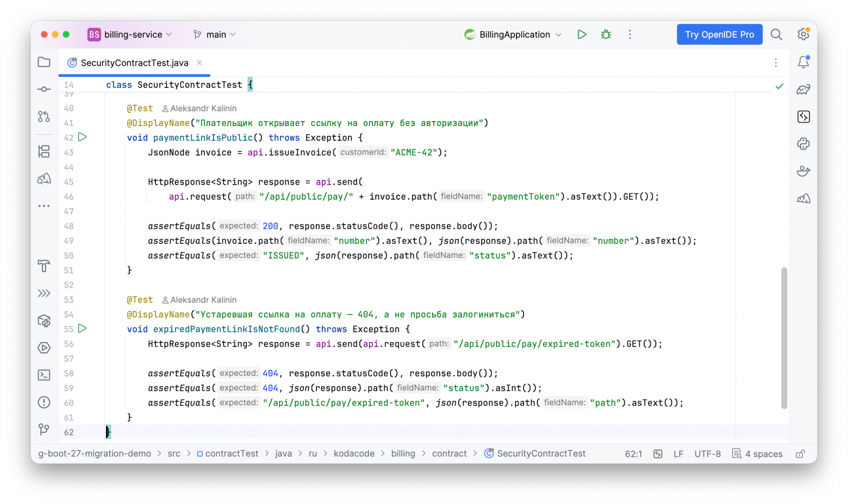Click kodacode breadcrumb
Screen dimensions: 848x504
click(x=354, y=453)
